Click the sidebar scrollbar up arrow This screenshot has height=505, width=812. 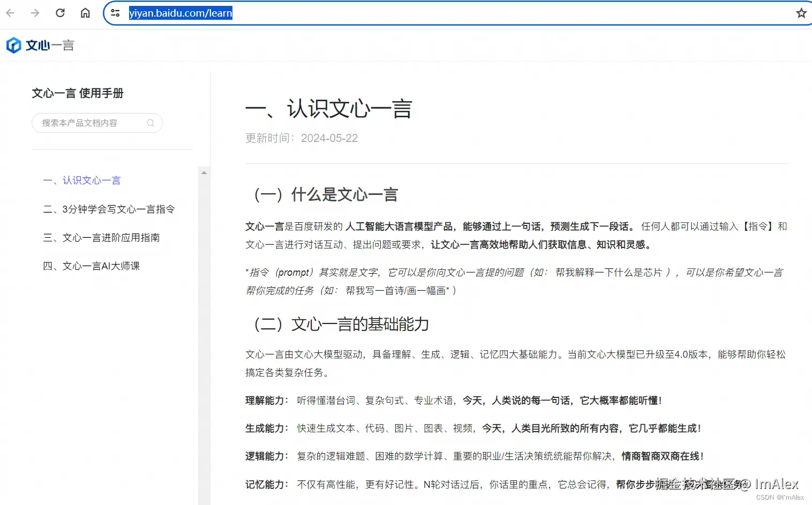[204, 173]
